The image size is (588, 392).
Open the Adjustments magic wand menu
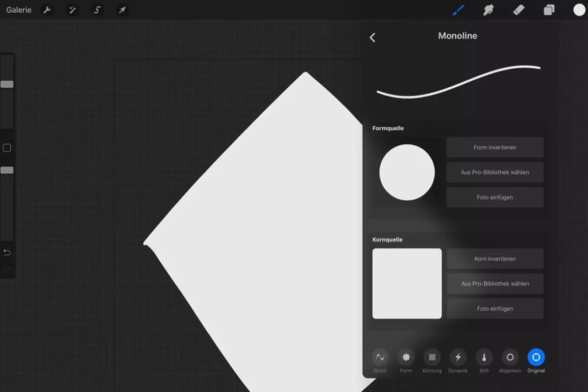click(x=73, y=10)
